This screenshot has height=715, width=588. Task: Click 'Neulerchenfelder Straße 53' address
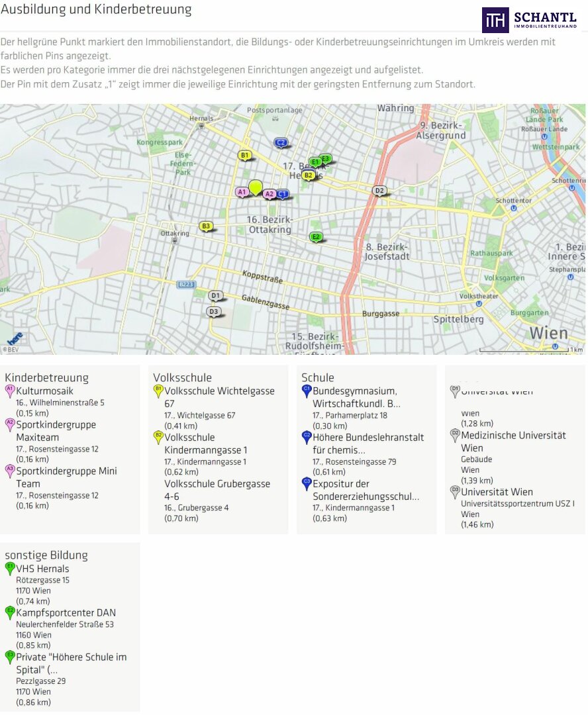coord(65,624)
